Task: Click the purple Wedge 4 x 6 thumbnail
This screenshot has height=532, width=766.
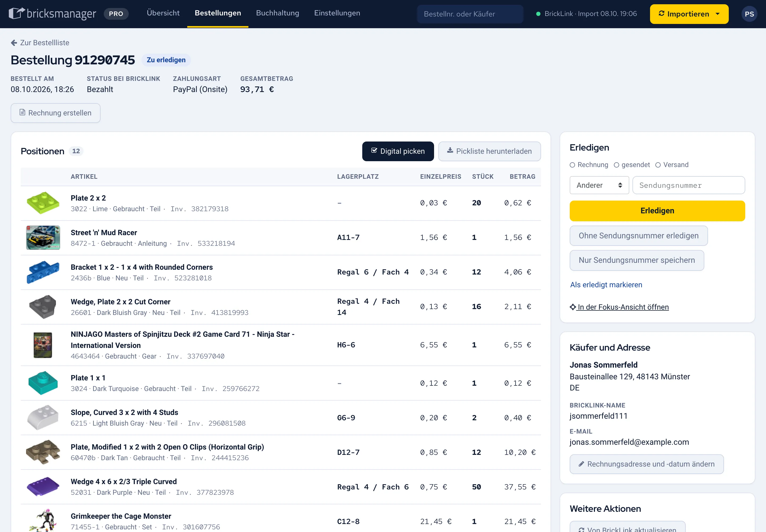Action: point(43,487)
